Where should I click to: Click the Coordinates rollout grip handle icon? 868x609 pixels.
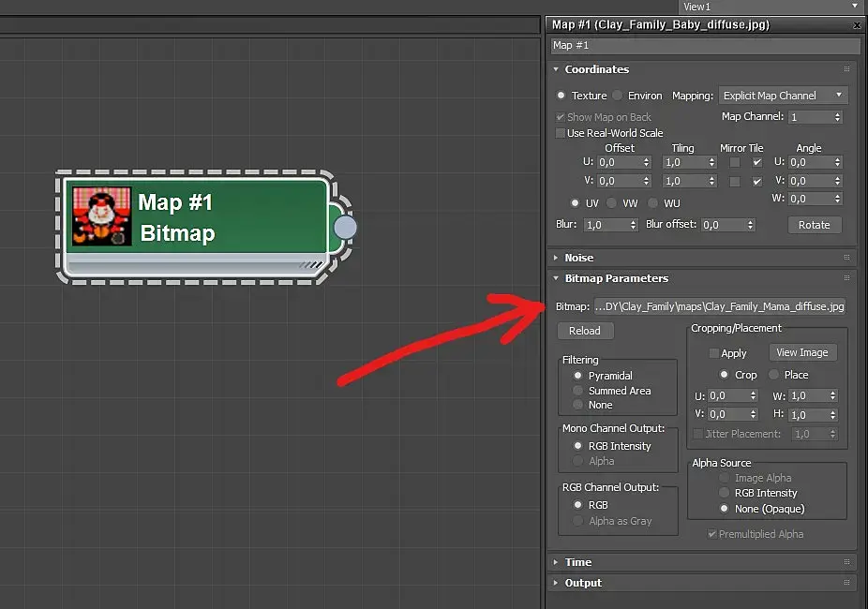tap(846, 69)
